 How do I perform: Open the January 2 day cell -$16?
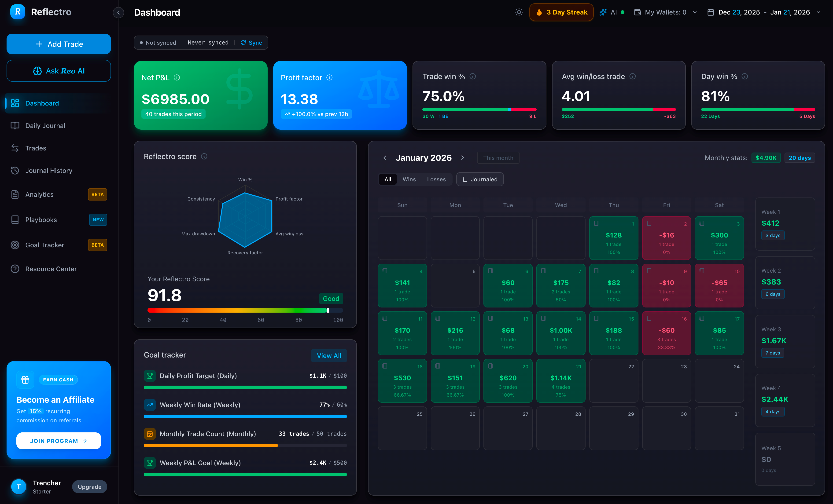(x=666, y=238)
